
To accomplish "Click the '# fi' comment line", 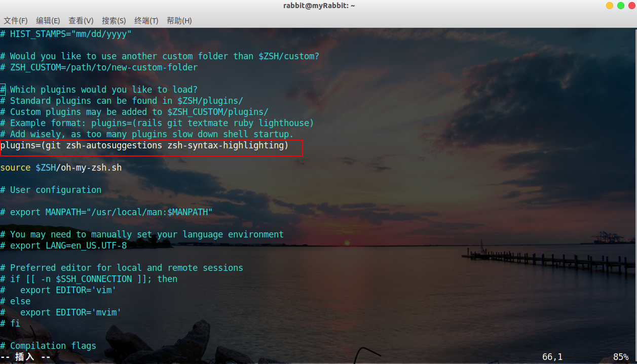I will pyautogui.click(x=10, y=323).
